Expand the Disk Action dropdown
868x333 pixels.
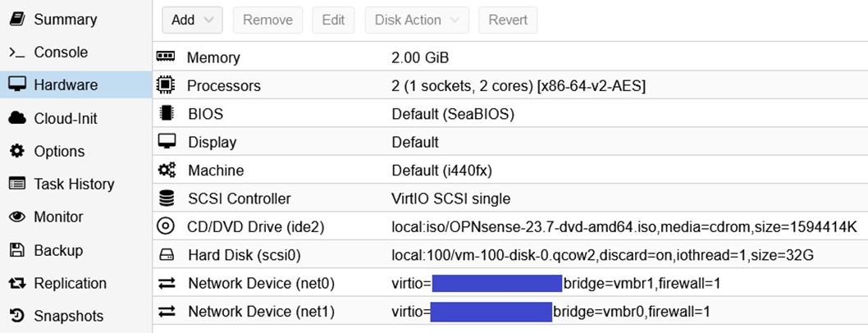pyautogui.click(x=417, y=21)
